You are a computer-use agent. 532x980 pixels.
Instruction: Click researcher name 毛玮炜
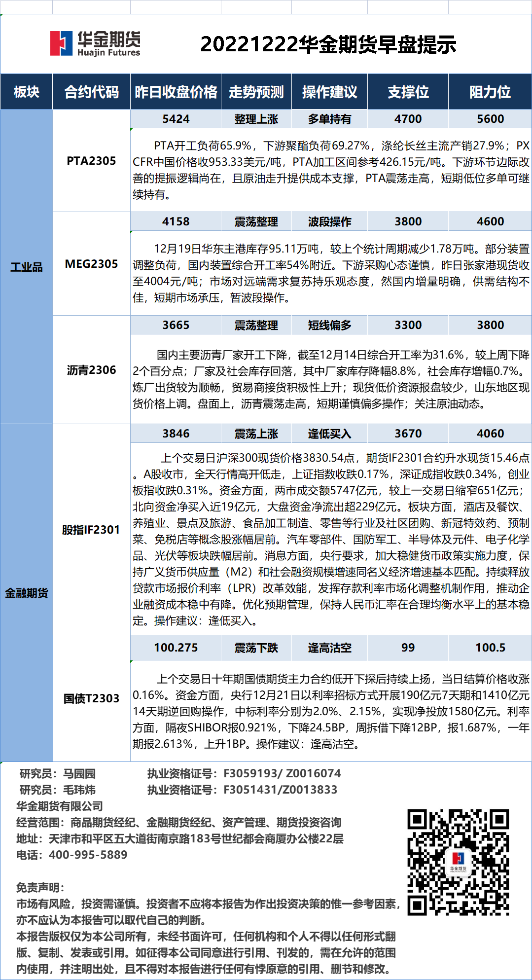(x=79, y=790)
